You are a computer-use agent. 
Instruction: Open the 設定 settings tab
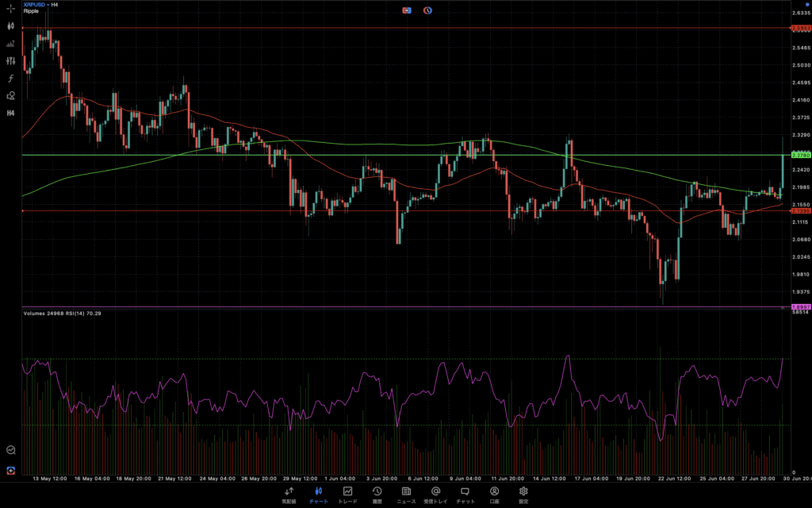523,495
